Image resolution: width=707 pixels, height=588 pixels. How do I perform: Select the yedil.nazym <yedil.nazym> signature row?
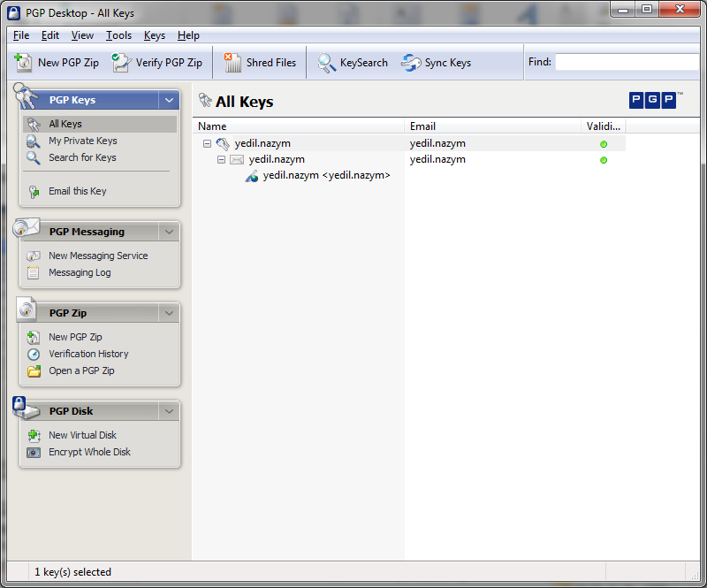click(x=326, y=176)
